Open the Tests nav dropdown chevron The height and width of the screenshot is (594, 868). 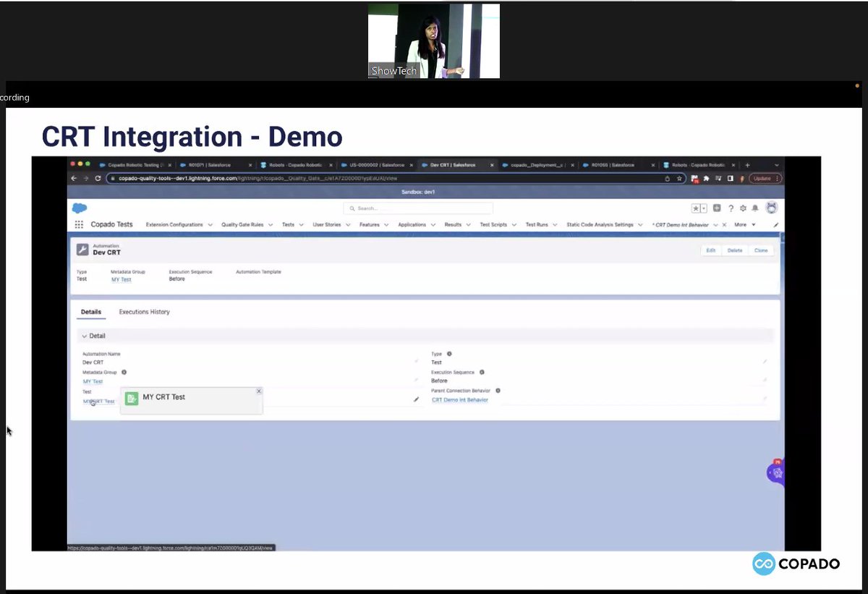click(301, 225)
